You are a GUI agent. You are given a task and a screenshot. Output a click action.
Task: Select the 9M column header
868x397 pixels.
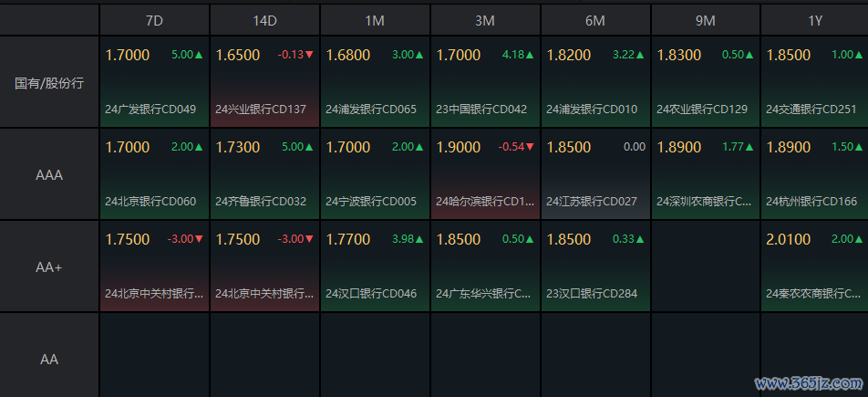click(706, 20)
